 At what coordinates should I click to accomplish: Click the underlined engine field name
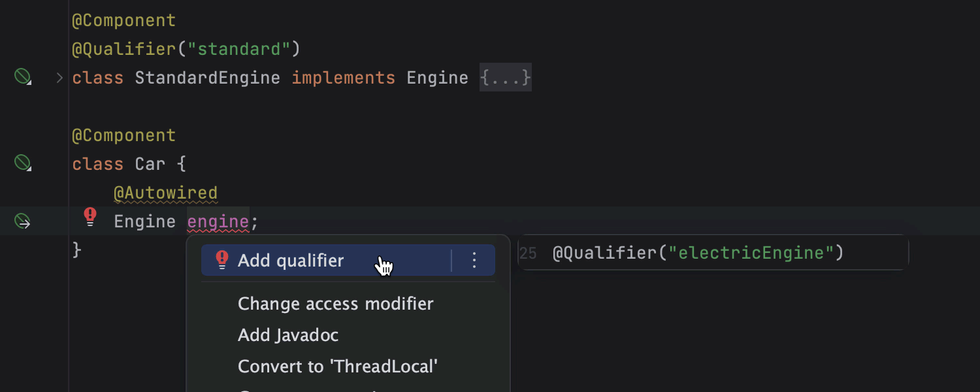pyautogui.click(x=218, y=221)
